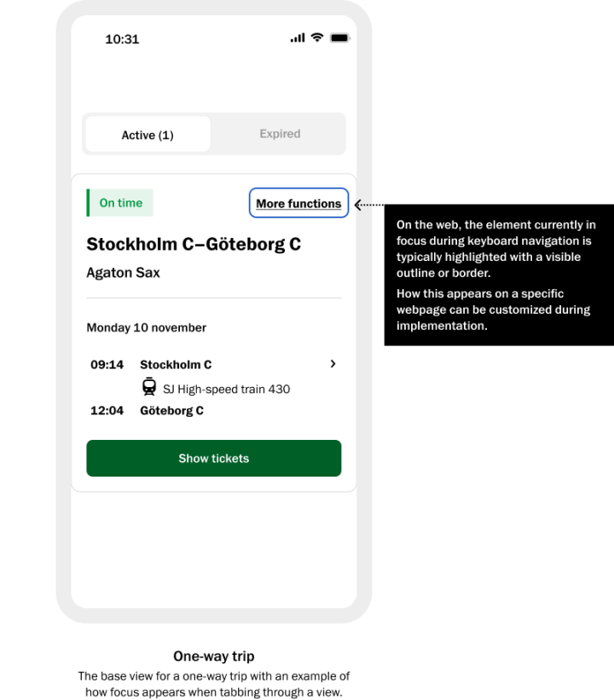Viewport: 614px width, 700px height.
Task: Expand journey details with the right chevron
Action: click(333, 364)
